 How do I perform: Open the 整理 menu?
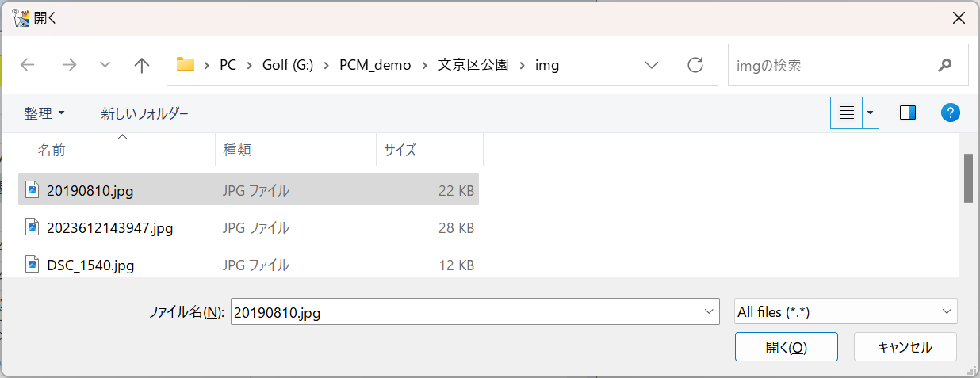click(x=44, y=113)
